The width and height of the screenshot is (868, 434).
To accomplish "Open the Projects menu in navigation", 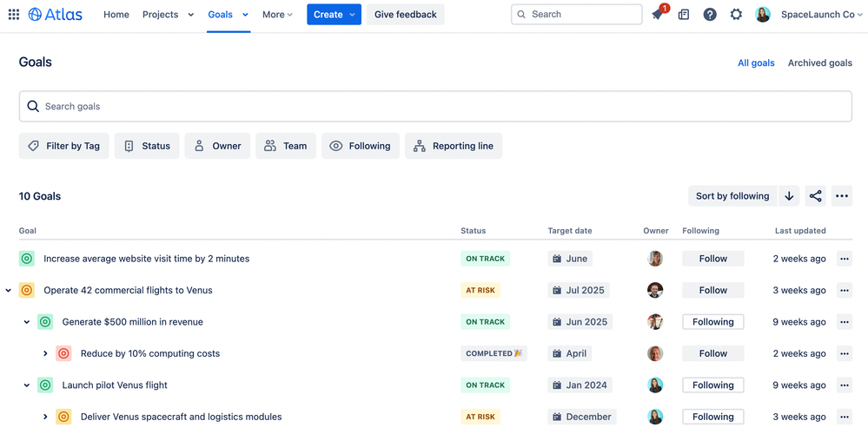I will 169,15.
